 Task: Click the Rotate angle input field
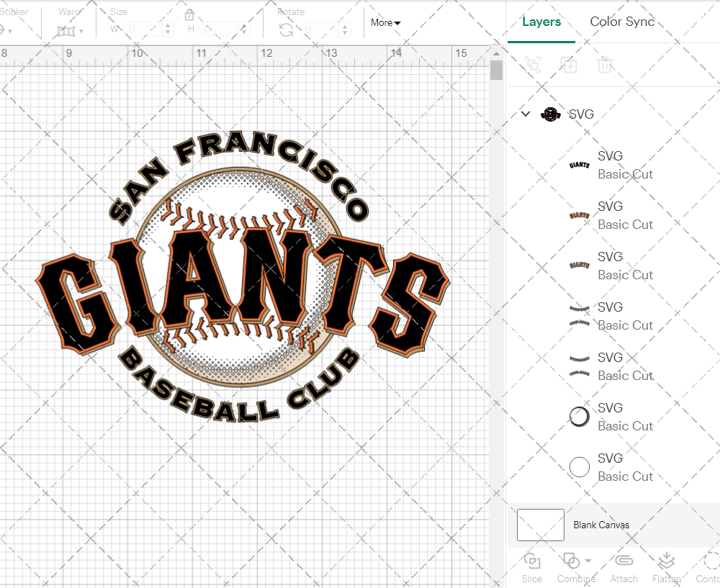320,30
